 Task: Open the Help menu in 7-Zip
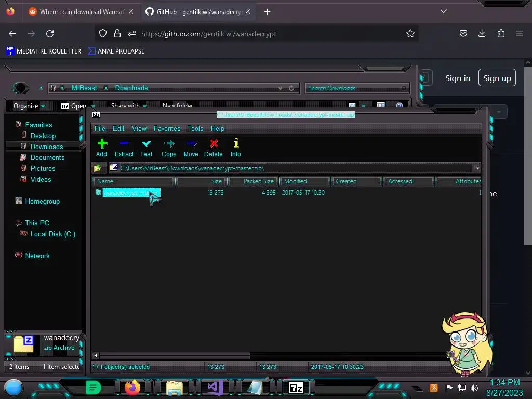click(218, 129)
